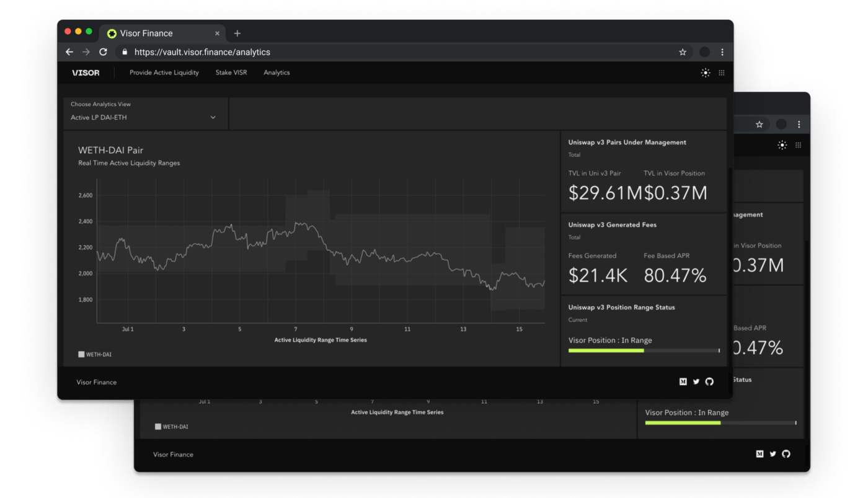
Task: Toggle WETH-DAI legend swatch in front window
Action: click(x=81, y=355)
